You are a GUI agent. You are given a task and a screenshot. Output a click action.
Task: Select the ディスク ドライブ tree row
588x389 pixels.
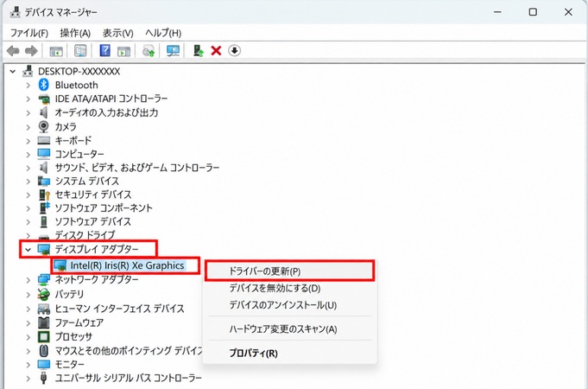[x=85, y=235]
